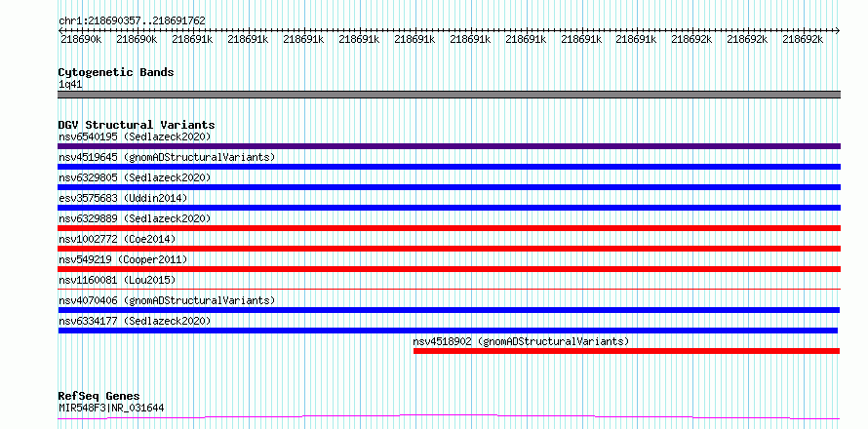868x429 pixels.
Task: Click the blue bar under nsv4519645
Action: 449,167
